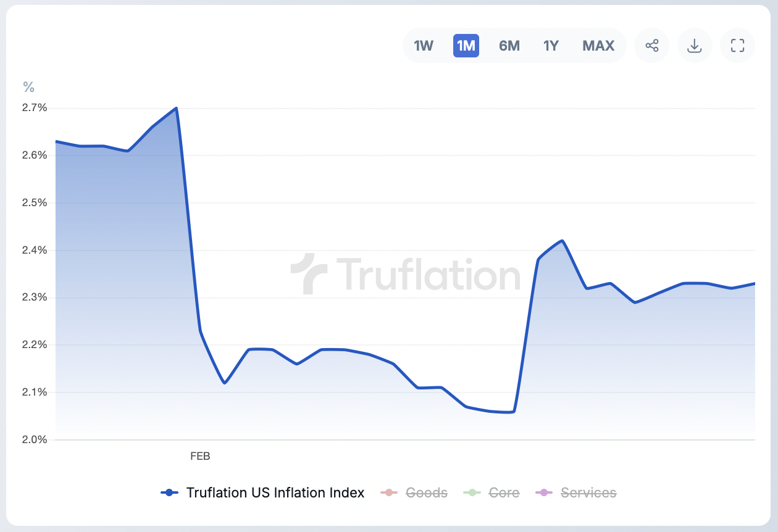778x532 pixels.
Task: Click the lowest point of the line near 2.06%
Action: pyautogui.click(x=512, y=412)
